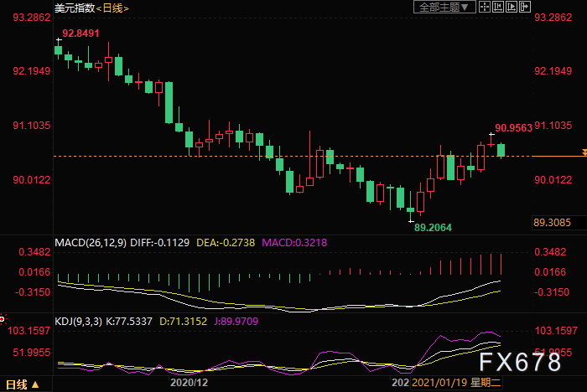This screenshot has width=587, height=392.
Task: Click the chart playback icon in toolbar
Action: tap(512, 7)
